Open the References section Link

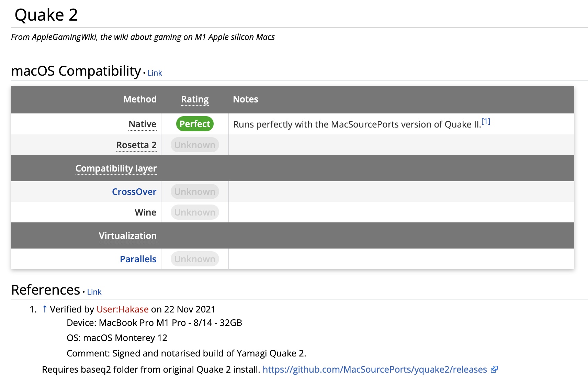click(x=94, y=292)
